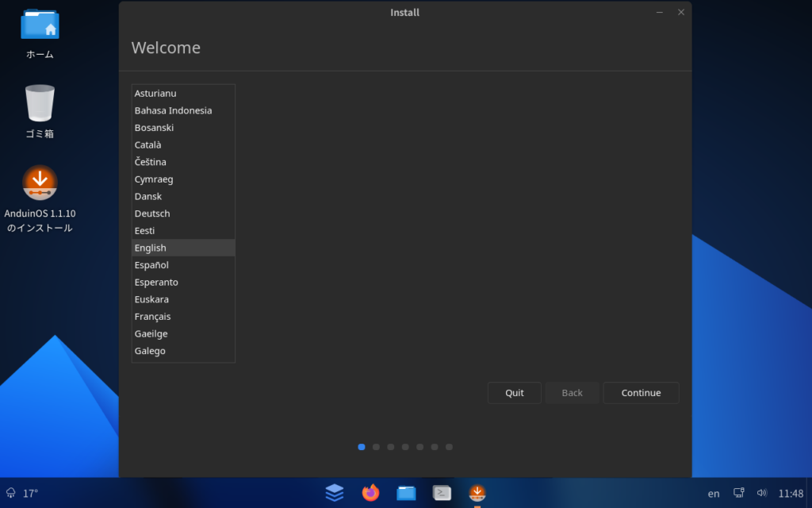Open the file manager in the taskbar
The width and height of the screenshot is (812, 508).
point(406,493)
